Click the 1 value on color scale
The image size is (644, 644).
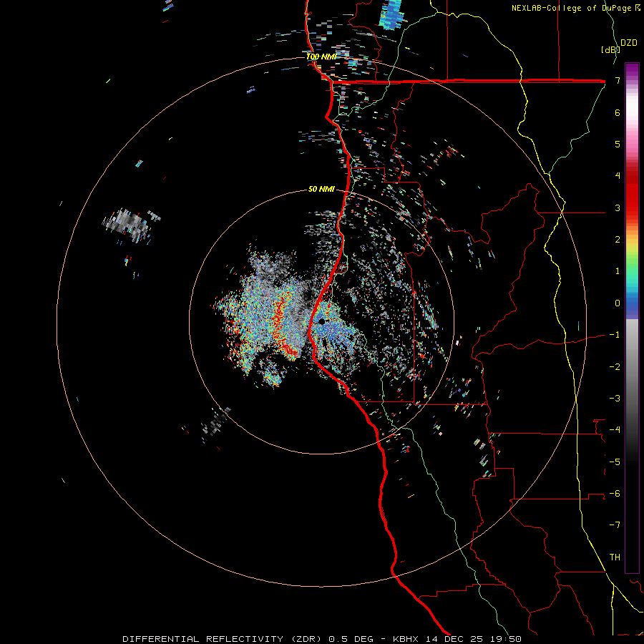tap(618, 271)
